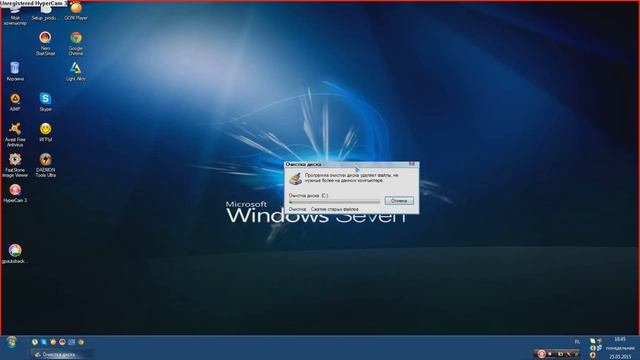This screenshot has width=640, height=360.
Task: Select the Setup_produ desktop file icon
Action: point(44,12)
